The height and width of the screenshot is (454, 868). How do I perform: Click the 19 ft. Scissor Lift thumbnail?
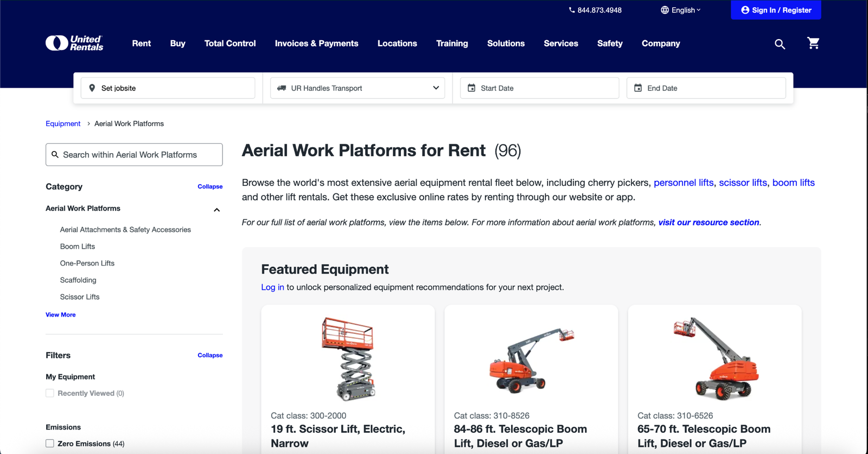348,358
